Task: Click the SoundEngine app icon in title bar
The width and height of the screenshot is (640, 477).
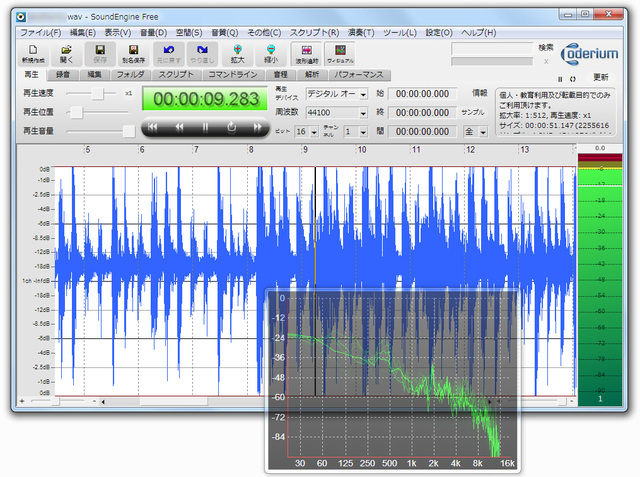Action: pos(21,17)
